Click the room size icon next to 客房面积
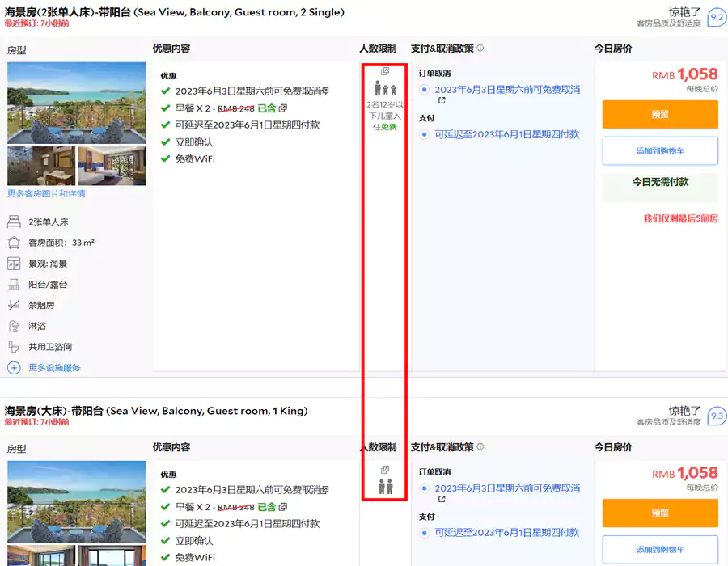Screen dimensions: 728x566 click(x=15, y=242)
